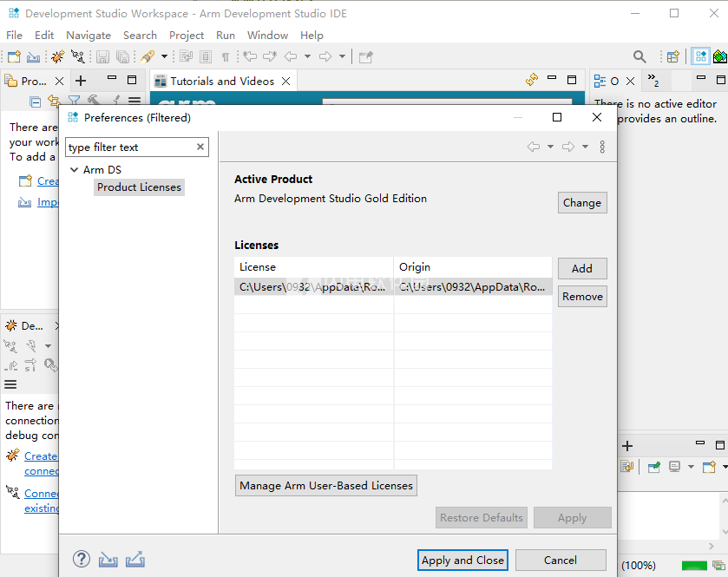The image size is (728, 577).
Task: Open Preferences help question mark icon
Action: click(82, 559)
